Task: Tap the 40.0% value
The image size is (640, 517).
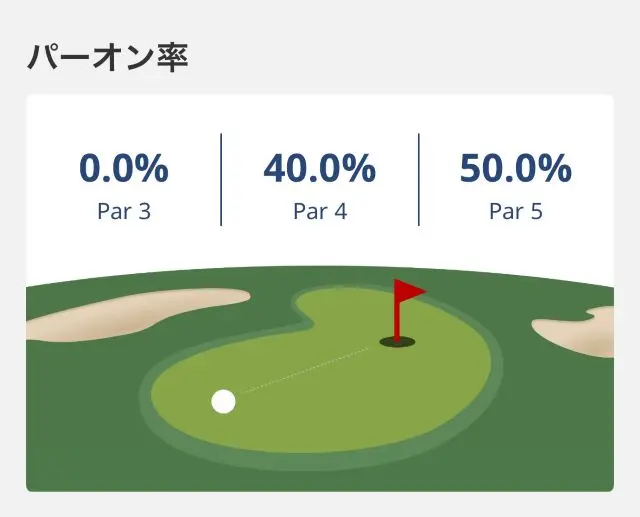Action: click(319, 170)
